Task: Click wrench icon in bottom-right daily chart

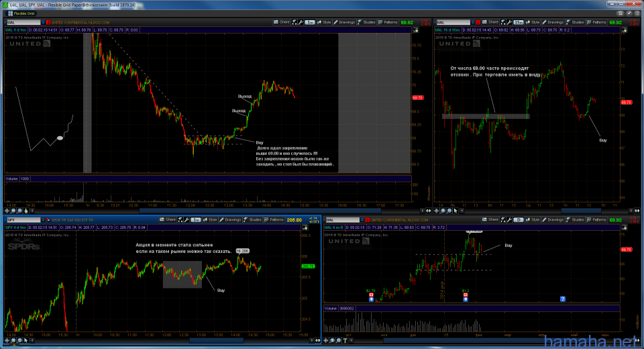Action: point(509,220)
